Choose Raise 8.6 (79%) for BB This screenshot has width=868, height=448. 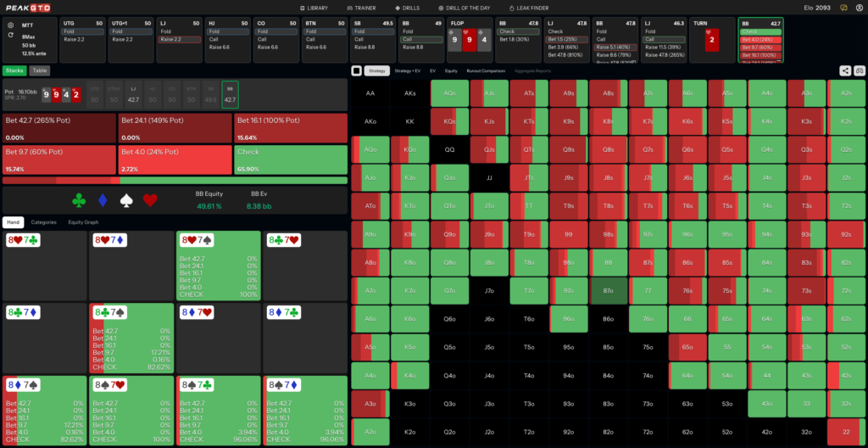[x=615, y=55]
